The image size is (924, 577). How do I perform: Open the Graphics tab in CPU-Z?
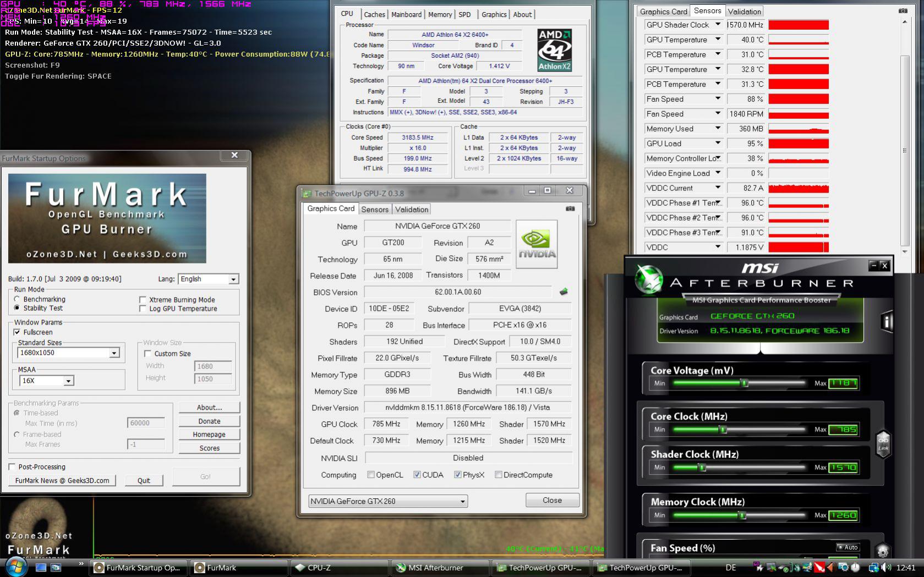(494, 14)
